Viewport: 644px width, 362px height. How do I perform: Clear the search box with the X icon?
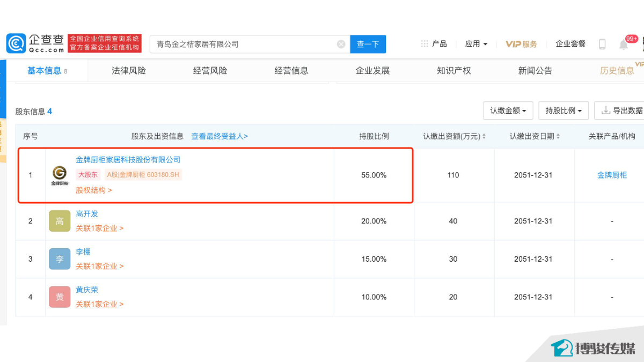pos(341,44)
